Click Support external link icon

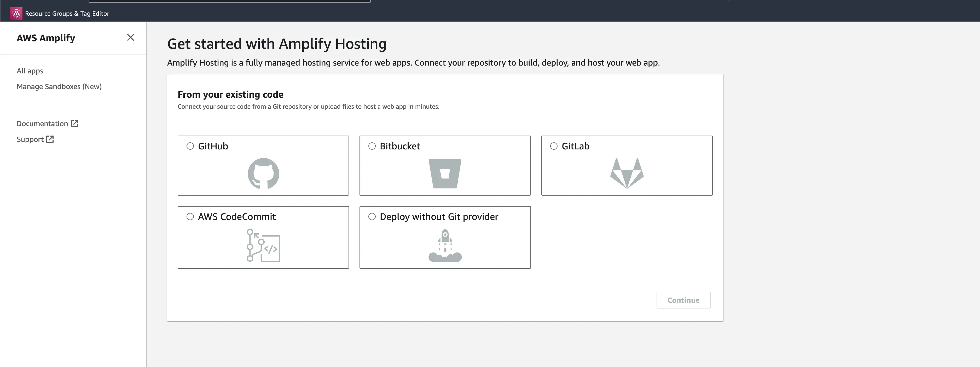coord(50,139)
